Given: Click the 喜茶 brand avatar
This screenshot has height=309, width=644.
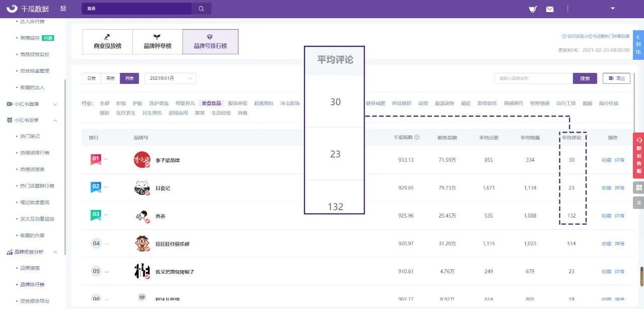Looking at the screenshot, I should pos(142,216).
